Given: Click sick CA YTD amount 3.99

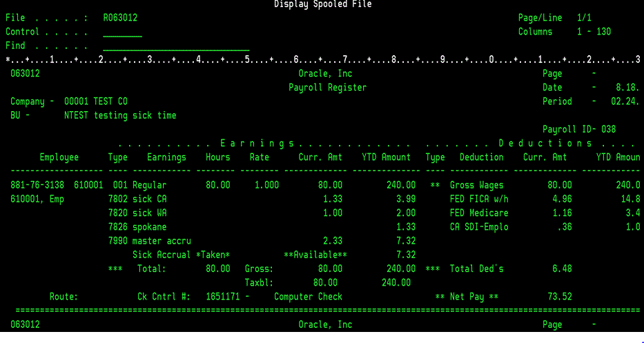Looking at the screenshot, I should (406, 199).
